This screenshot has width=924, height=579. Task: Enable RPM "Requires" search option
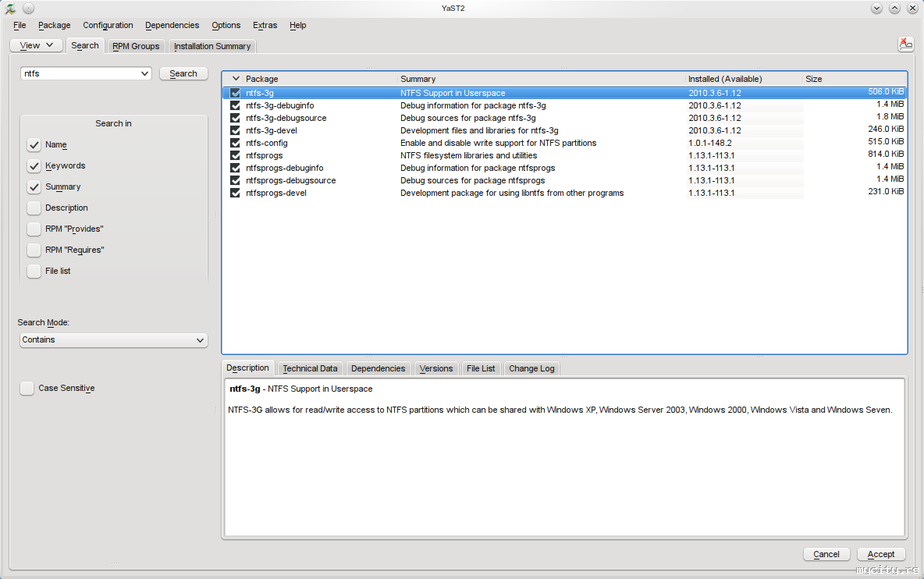click(34, 250)
